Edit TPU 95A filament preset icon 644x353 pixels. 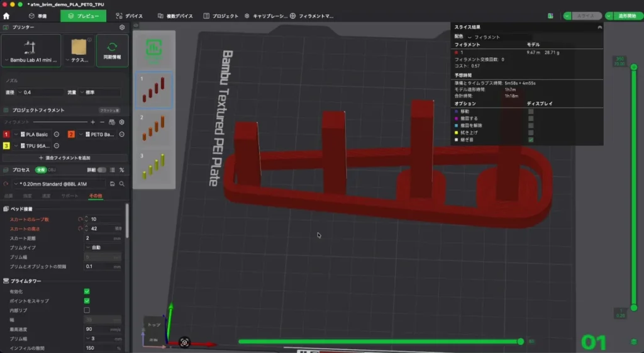coord(57,146)
